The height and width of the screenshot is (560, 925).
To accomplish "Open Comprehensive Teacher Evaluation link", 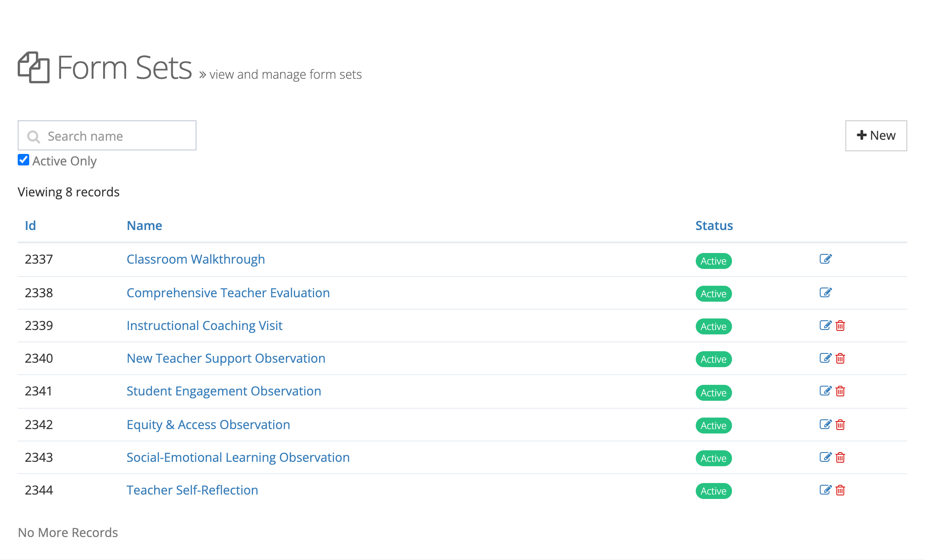I will pos(228,293).
